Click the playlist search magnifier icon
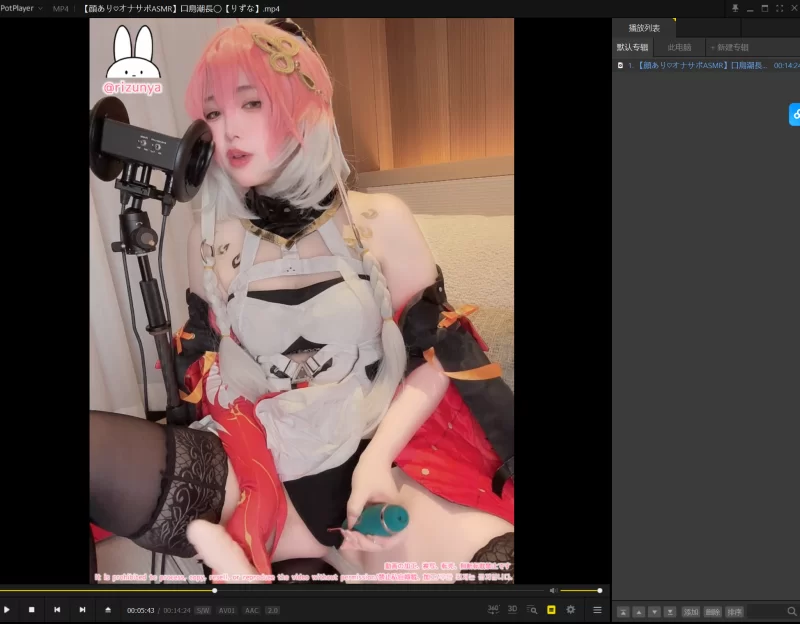800x624 pixels. coord(791,611)
